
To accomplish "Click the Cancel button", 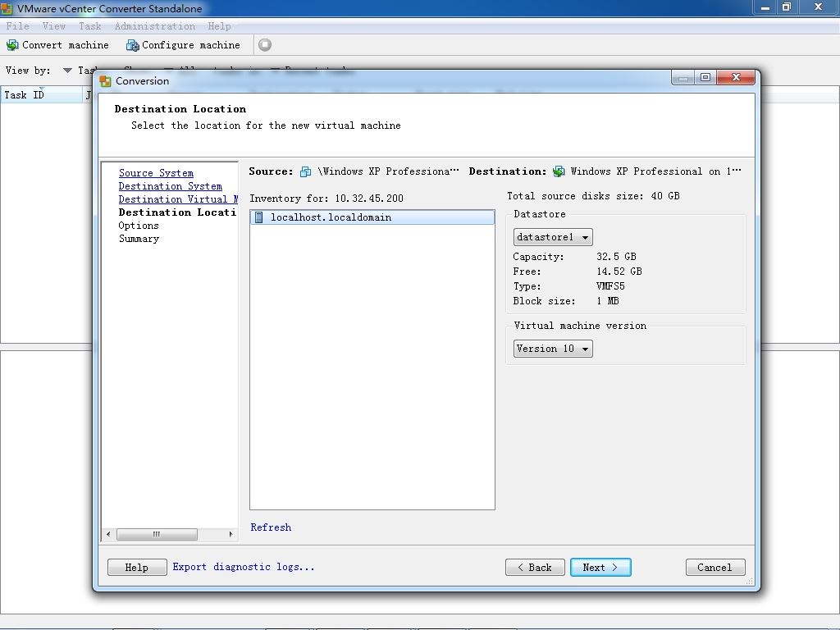I will tap(715, 568).
